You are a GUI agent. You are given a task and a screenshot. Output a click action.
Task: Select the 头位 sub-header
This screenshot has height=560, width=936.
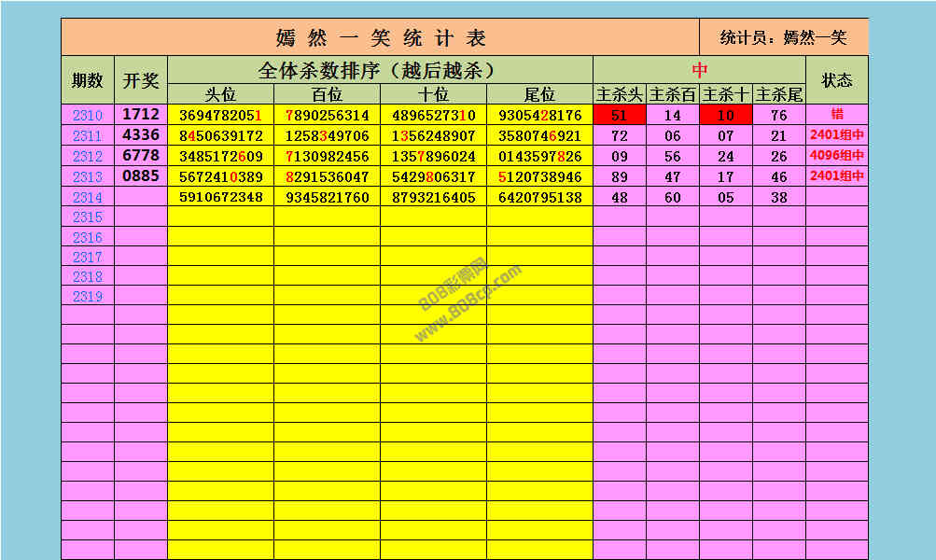tap(220, 95)
